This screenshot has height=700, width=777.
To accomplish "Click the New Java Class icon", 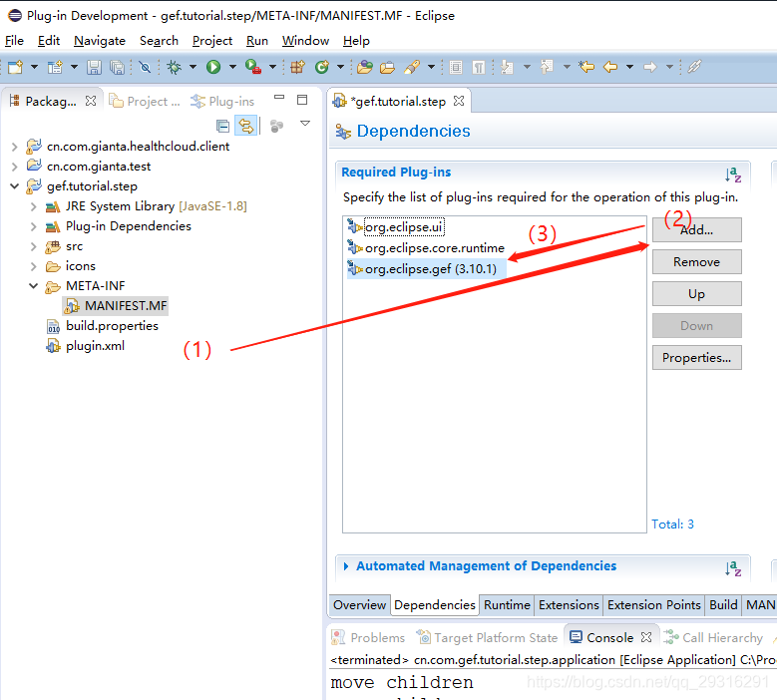I will (x=322, y=67).
